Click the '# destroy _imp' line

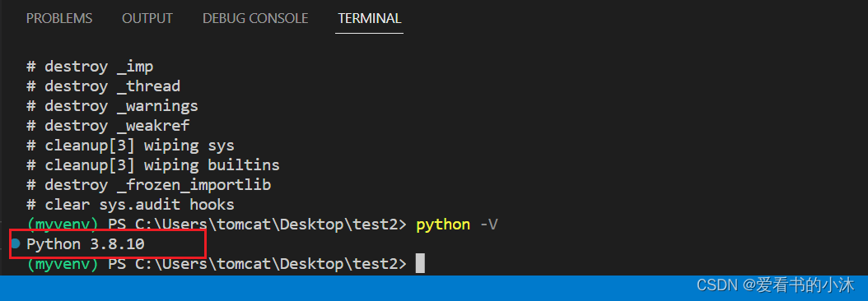coord(91,67)
